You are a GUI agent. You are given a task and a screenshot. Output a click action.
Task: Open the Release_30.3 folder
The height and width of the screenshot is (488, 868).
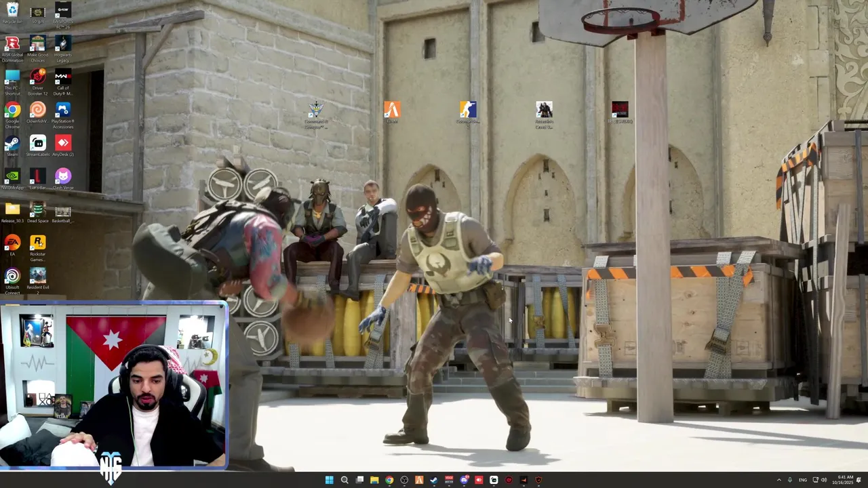click(x=12, y=212)
